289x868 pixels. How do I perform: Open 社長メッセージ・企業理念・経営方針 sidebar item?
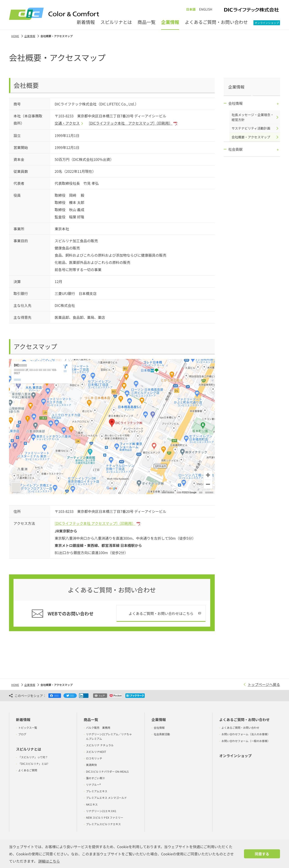255,117
